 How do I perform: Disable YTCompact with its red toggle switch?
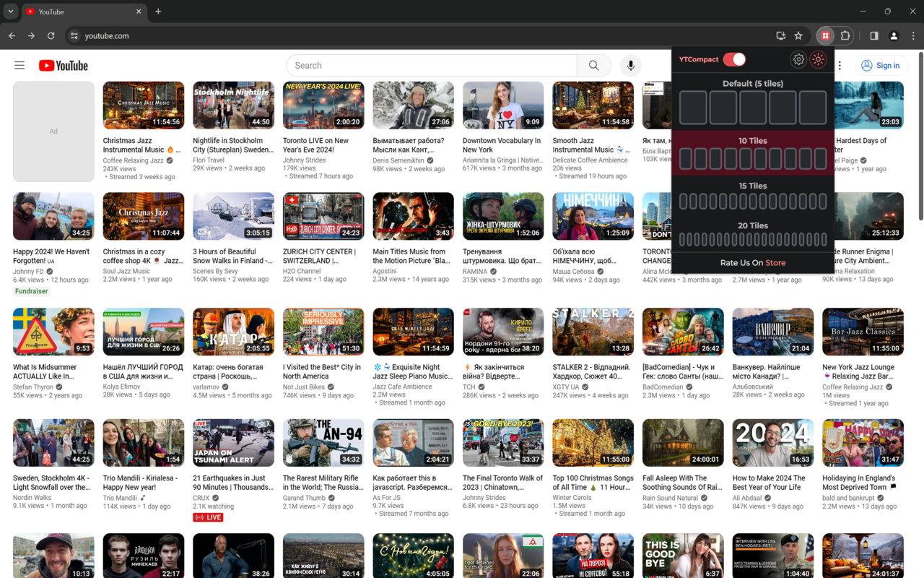(x=736, y=59)
